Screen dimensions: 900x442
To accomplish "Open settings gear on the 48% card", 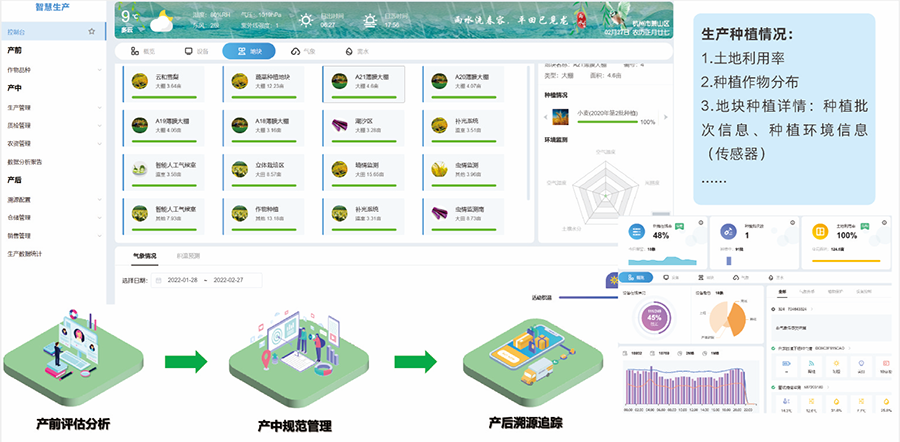I will (702, 222).
